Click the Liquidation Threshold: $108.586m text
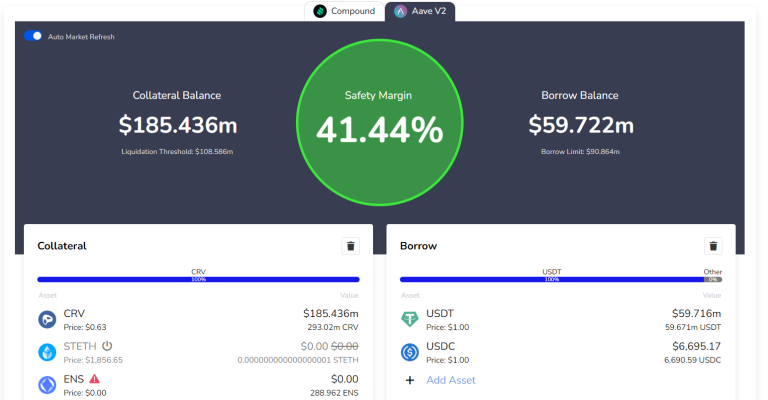This screenshot has width=768, height=400. click(177, 152)
